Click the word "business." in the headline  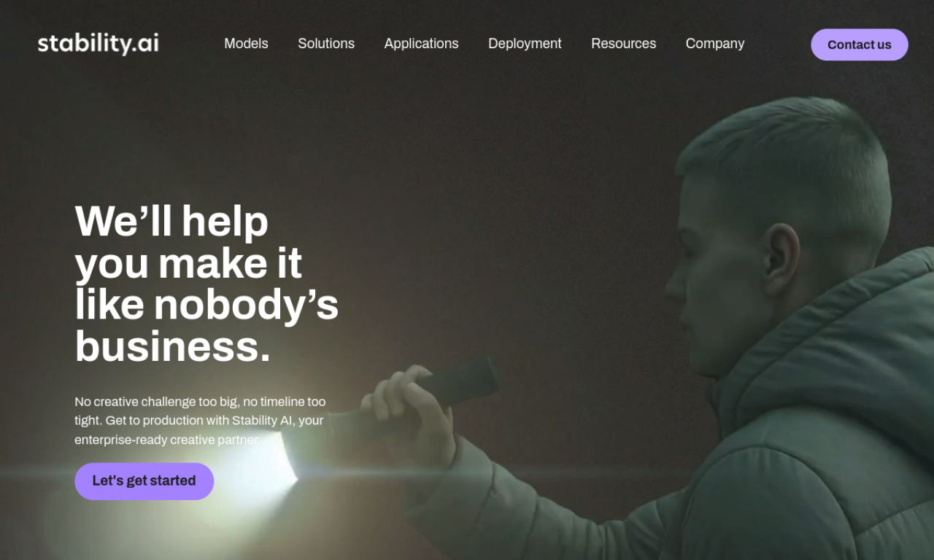point(173,346)
